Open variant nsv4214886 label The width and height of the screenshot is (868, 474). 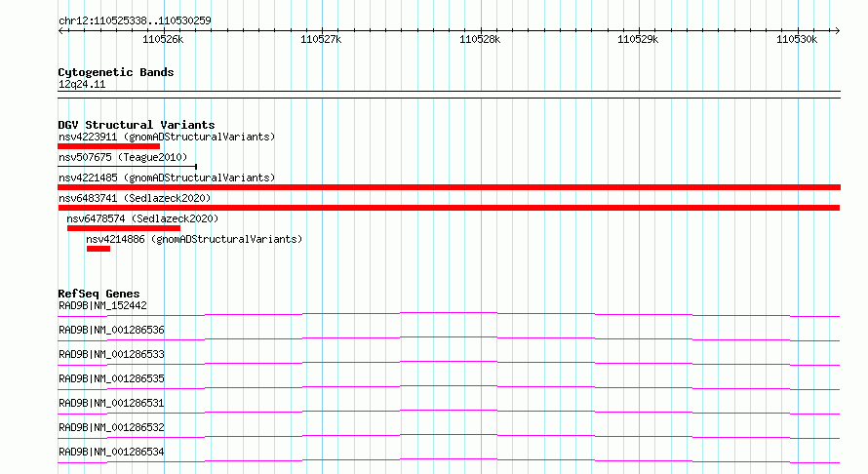194,239
